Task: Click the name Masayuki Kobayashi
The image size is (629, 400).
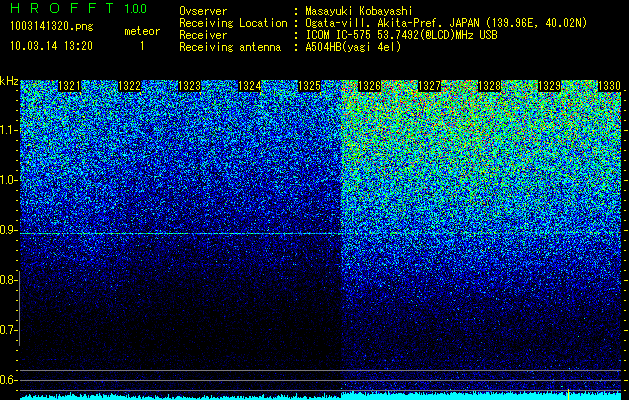Action: pyautogui.click(x=359, y=11)
